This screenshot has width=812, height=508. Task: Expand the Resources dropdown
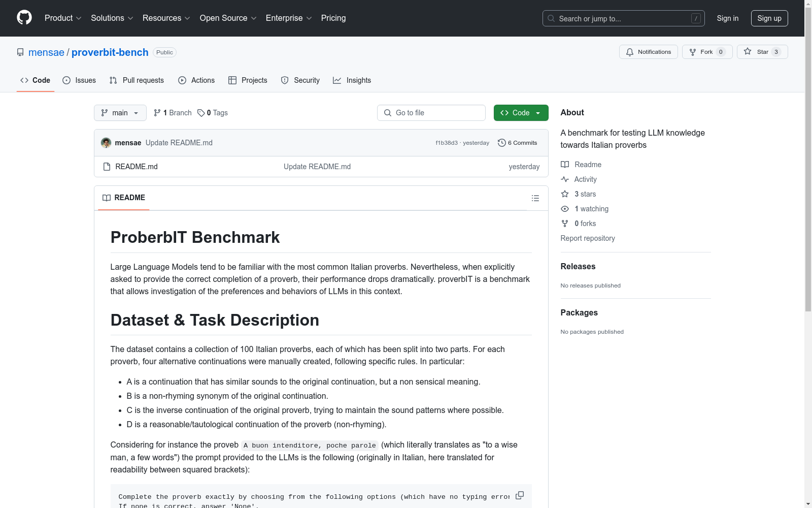(x=166, y=18)
